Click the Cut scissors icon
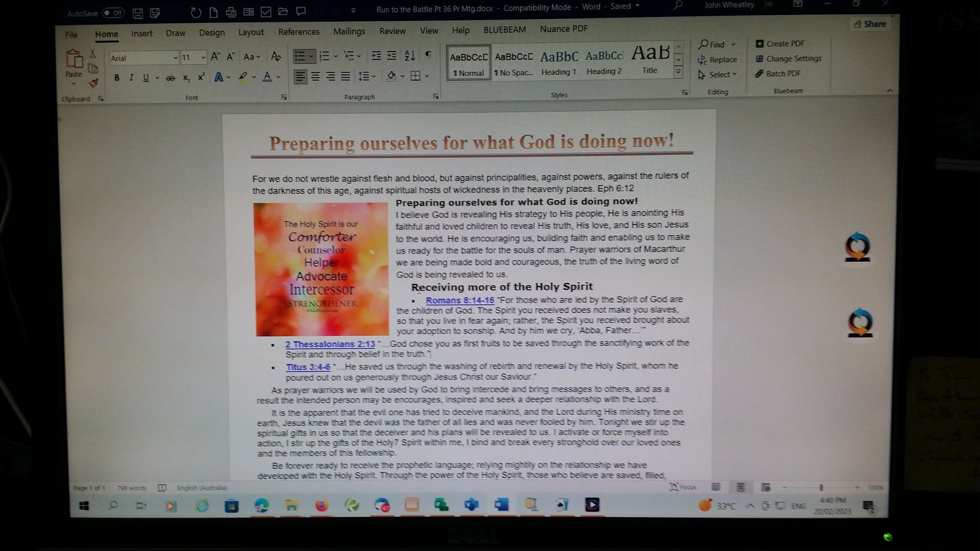This screenshot has width=980, height=551. (93, 54)
